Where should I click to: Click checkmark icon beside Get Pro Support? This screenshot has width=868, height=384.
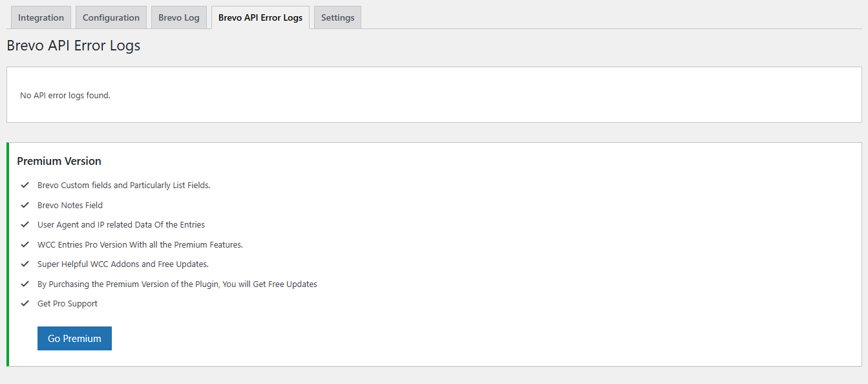coord(25,304)
